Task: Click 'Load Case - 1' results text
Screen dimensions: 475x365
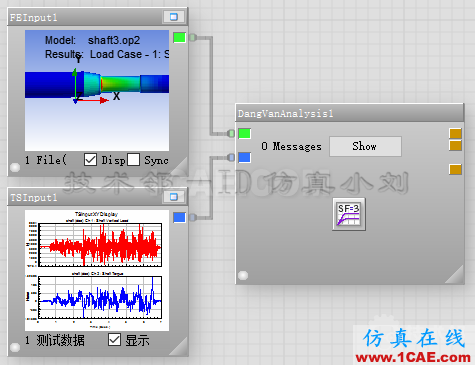Action: (x=126, y=54)
